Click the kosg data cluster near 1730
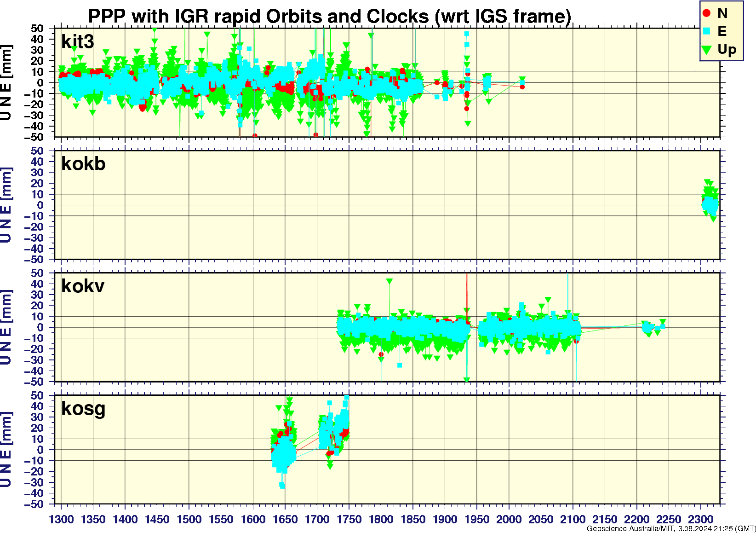Image resolution: width=756 pixels, height=533 pixels. (x=334, y=432)
